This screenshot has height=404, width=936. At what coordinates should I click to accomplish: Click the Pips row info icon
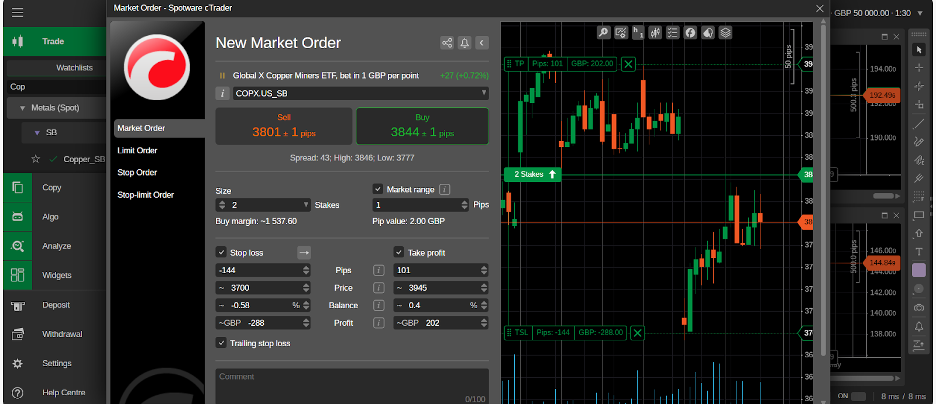pyautogui.click(x=378, y=270)
